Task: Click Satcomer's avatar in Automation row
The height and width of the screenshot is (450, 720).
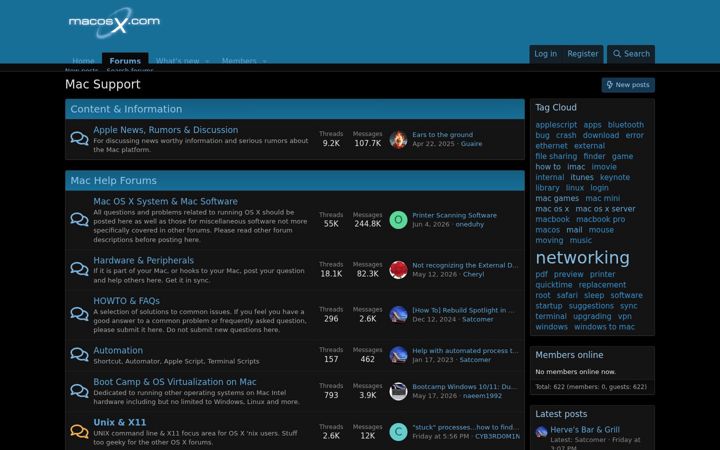Action: 398,355
